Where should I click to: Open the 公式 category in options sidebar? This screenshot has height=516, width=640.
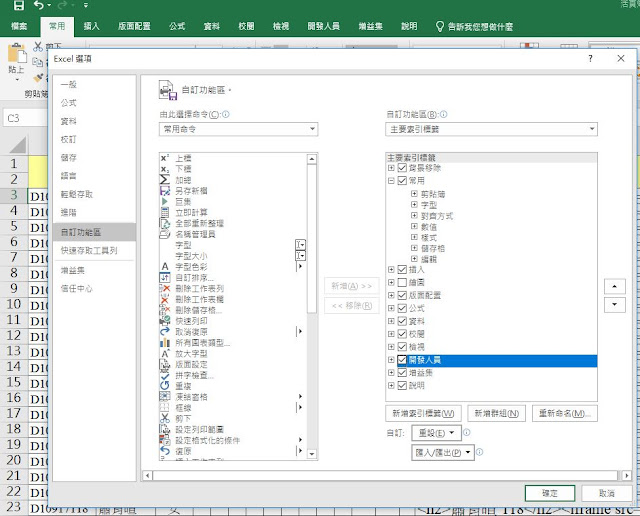(69, 103)
